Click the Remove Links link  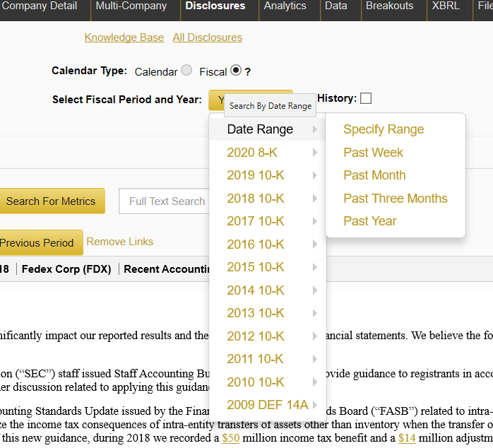[x=119, y=242]
